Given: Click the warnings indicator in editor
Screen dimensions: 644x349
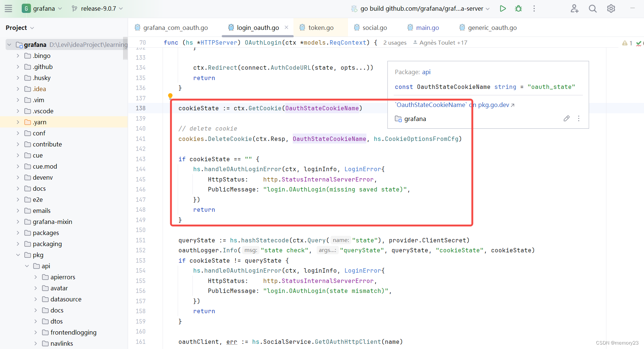Looking at the screenshot, I should (627, 43).
